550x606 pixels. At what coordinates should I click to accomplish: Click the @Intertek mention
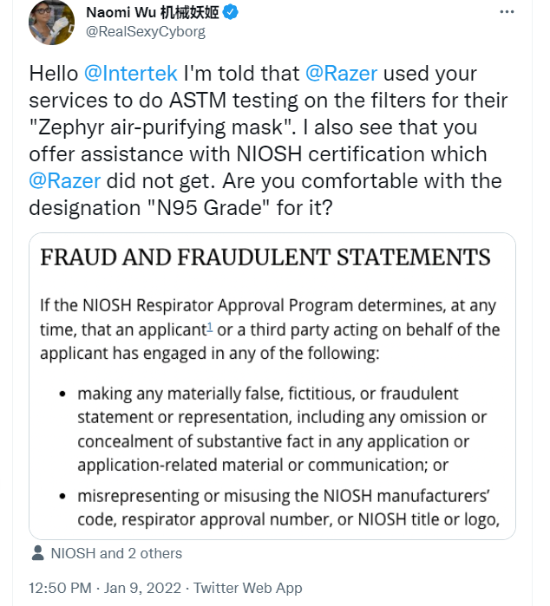[x=131, y=73]
